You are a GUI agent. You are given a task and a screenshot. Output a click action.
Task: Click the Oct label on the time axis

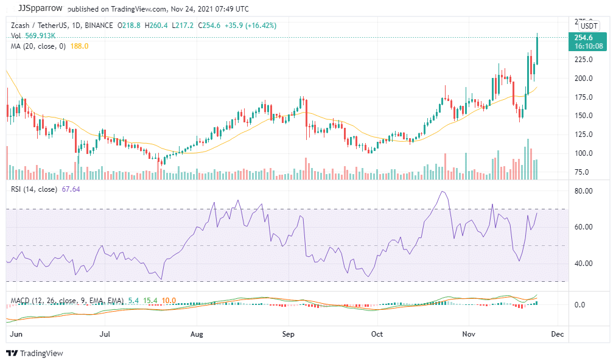[377, 334]
